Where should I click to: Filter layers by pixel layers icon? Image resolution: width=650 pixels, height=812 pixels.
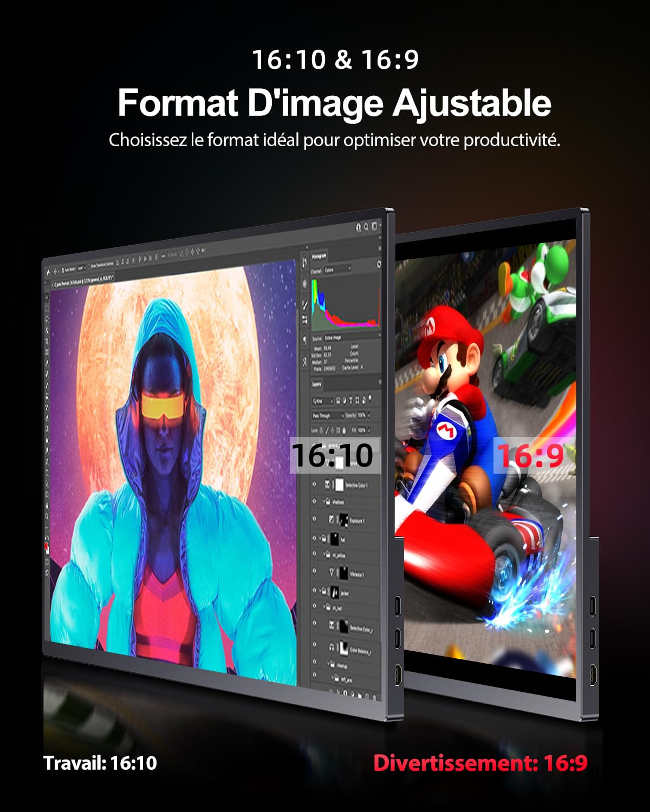(338, 401)
